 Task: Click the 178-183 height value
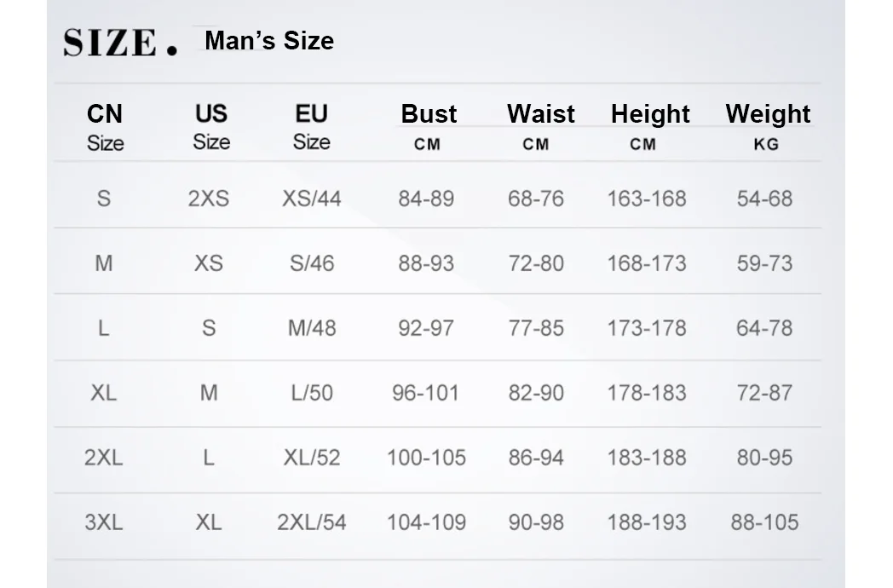(x=646, y=393)
